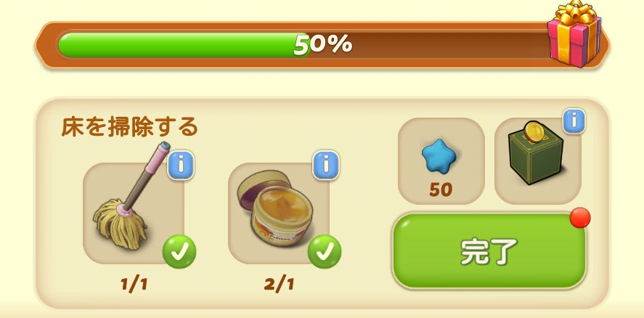Screen dimensions: 644x318
Task: Tap the 2/1 wax count label
Action: click(x=279, y=285)
